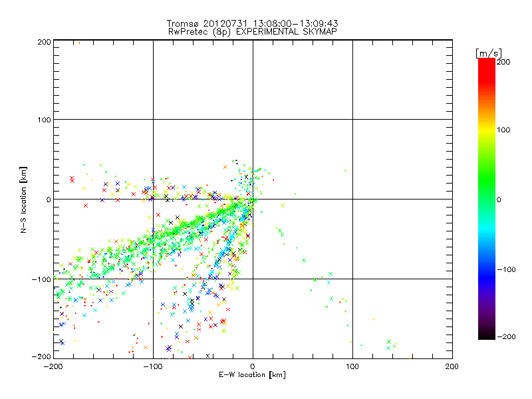Click the x-axis tick label '-200'

coord(53,366)
